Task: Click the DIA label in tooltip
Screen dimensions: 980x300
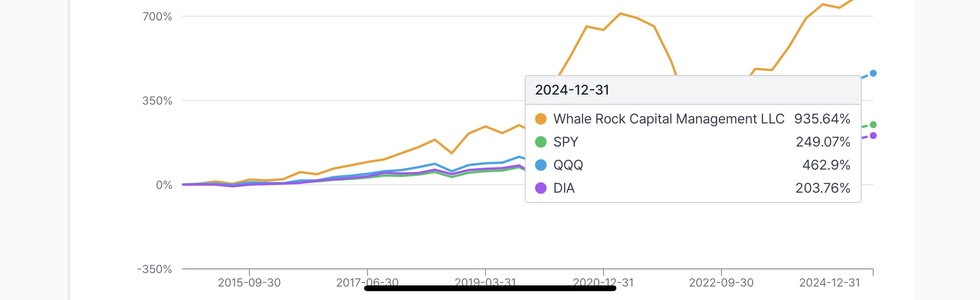Action: click(564, 188)
